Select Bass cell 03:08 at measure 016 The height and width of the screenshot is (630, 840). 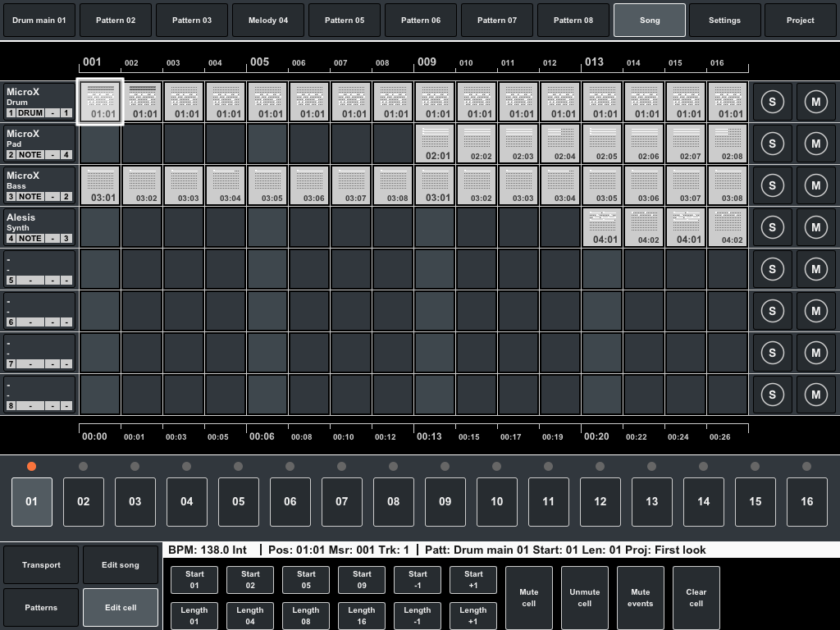point(727,185)
